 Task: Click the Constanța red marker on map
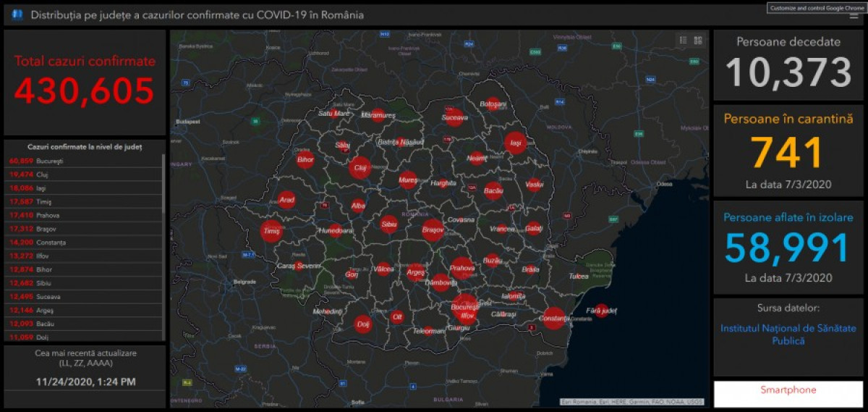pyautogui.click(x=553, y=318)
